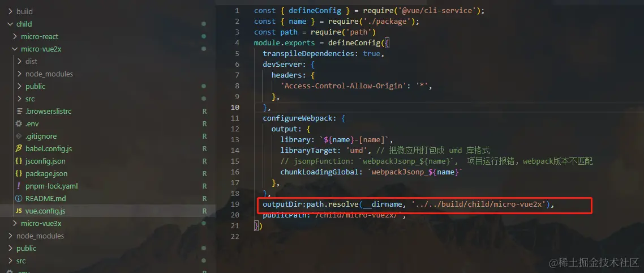Expand the micro-vue3x folder chevron
The image size is (644, 273).
click(x=15, y=223)
